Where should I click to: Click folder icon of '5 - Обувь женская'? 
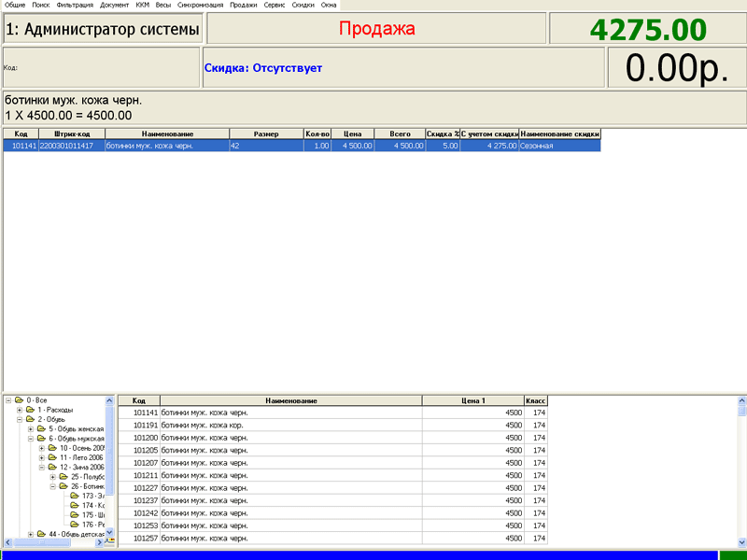(42, 429)
